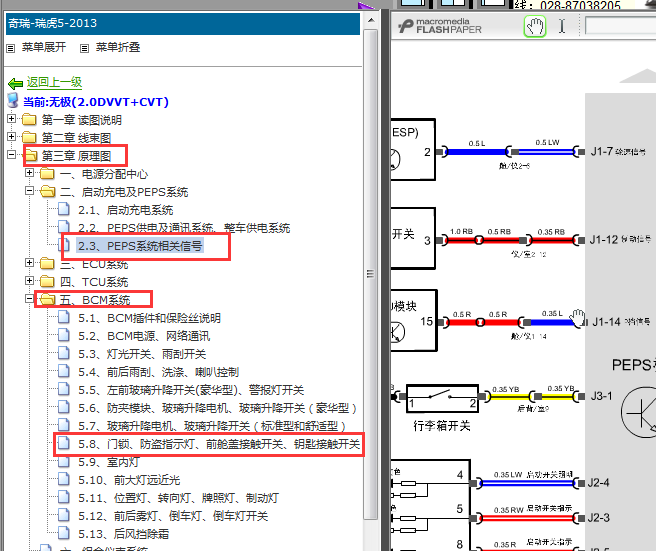Collapse 二、启动充电及PEPS系统 node

[29, 191]
